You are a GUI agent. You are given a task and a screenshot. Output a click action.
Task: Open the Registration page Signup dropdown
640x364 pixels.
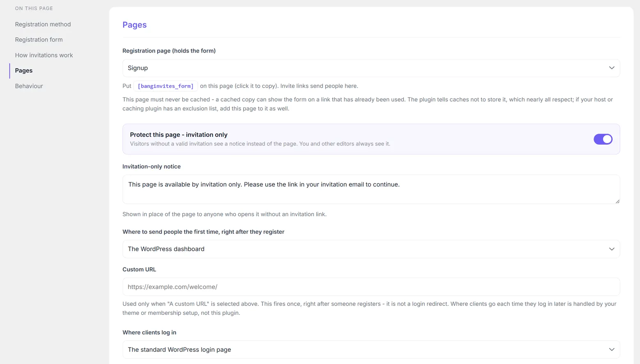point(371,68)
